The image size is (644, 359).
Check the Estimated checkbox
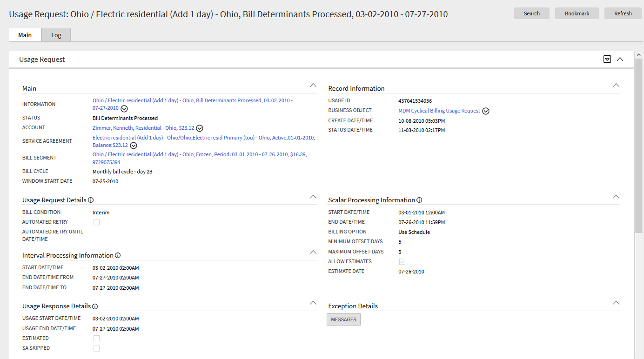point(96,338)
